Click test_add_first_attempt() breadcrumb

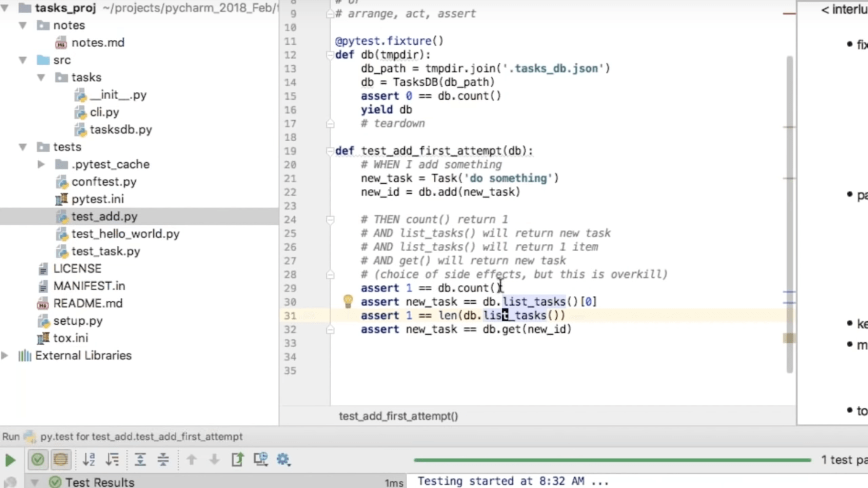click(398, 416)
